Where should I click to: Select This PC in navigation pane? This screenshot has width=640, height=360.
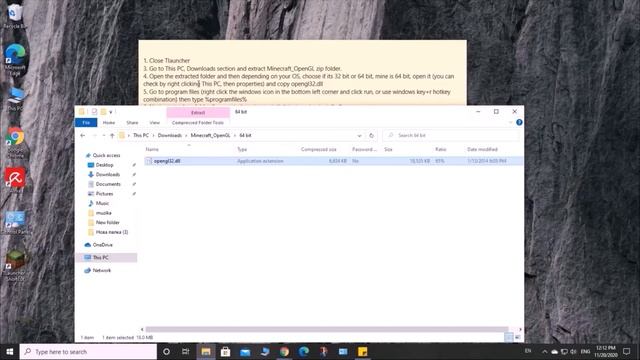(x=100, y=258)
